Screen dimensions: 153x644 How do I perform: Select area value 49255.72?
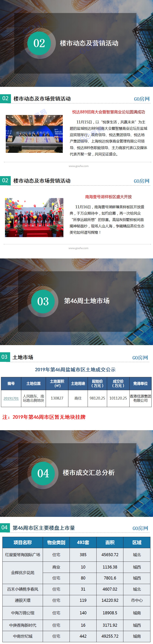(x=110, y=636)
